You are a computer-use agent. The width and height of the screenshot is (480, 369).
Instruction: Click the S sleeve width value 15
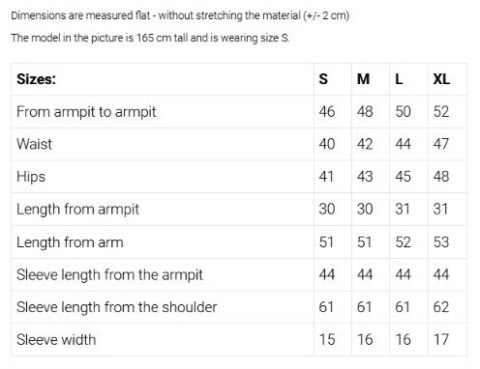click(x=327, y=340)
